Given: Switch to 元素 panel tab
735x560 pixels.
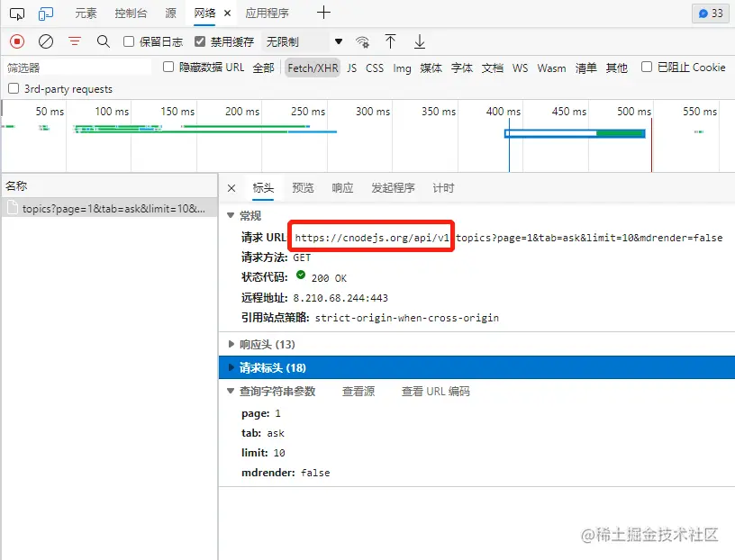Looking at the screenshot, I should point(86,14).
